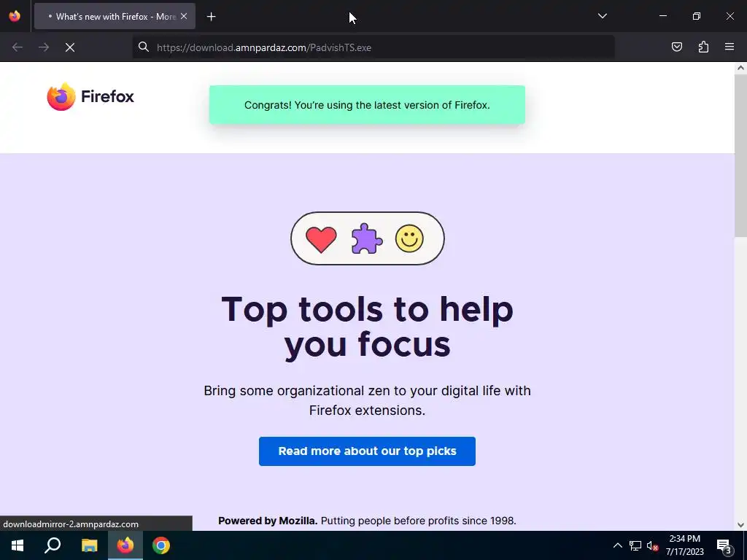The image size is (747, 560).
Task: Click the purple puzzle piece icon
Action: [366, 238]
